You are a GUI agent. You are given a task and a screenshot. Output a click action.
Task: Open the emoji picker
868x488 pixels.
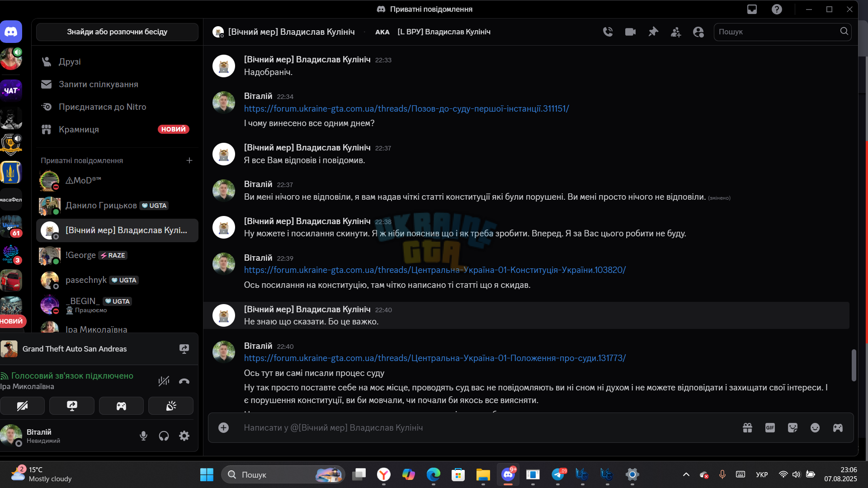[x=815, y=427]
